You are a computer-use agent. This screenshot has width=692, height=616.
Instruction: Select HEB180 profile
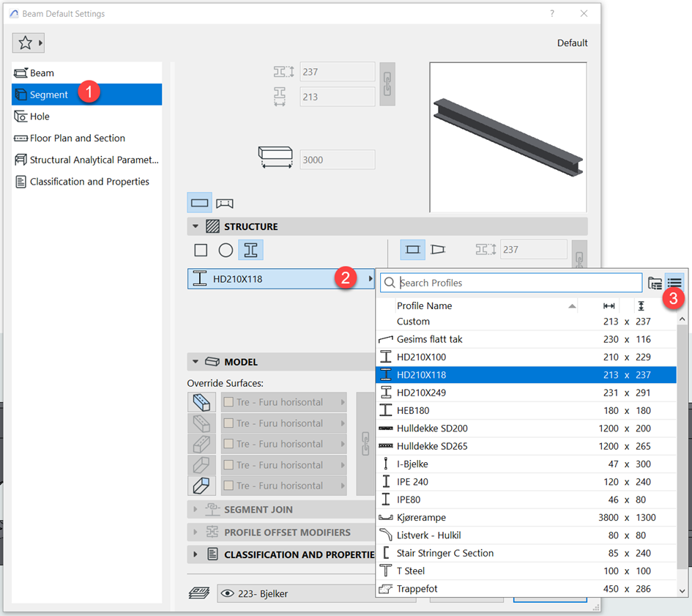526,410
